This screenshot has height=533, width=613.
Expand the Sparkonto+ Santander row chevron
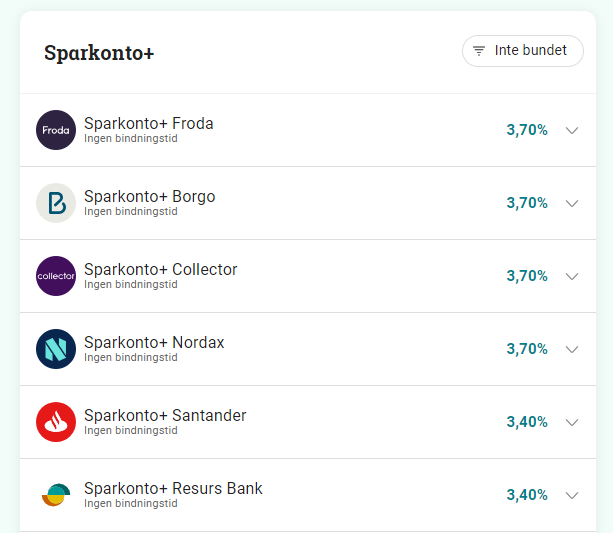(572, 422)
